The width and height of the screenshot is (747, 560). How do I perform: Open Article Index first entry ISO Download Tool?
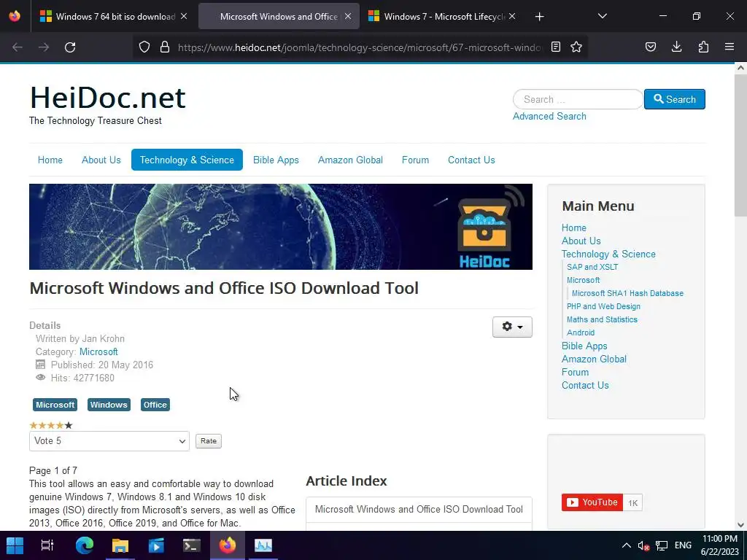click(419, 509)
